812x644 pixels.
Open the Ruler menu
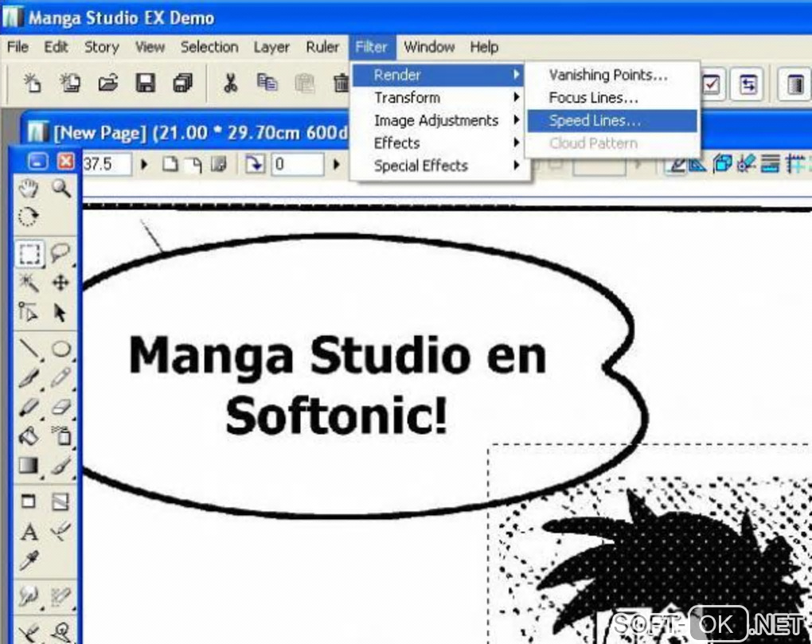pos(322,47)
